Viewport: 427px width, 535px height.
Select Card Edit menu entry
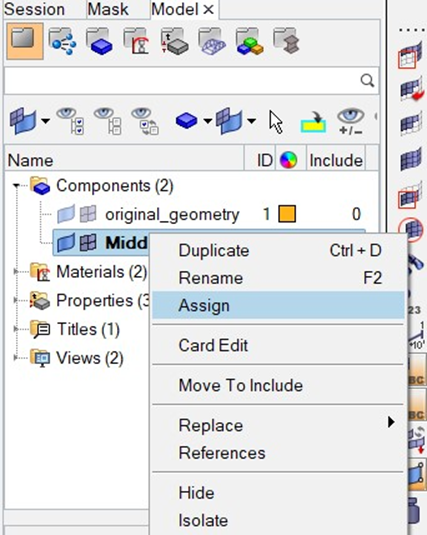point(213,345)
